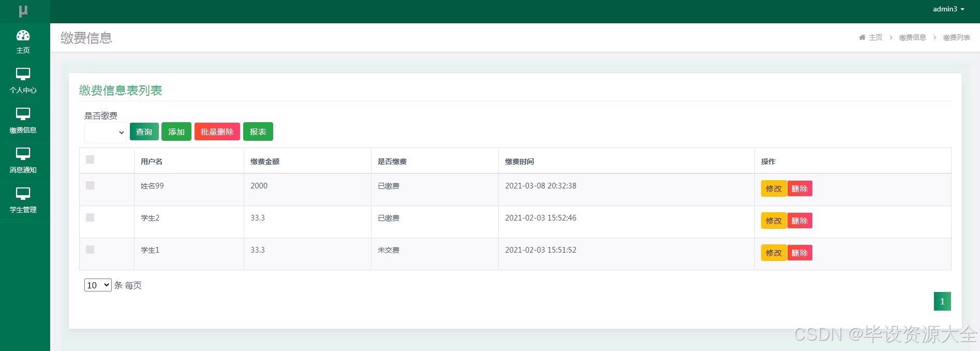Check the checkbox for row 学生2

(90, 217)
